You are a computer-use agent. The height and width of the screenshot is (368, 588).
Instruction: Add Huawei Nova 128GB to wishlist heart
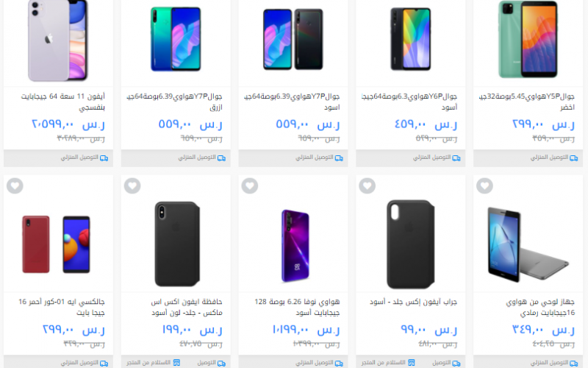point(250,186)
